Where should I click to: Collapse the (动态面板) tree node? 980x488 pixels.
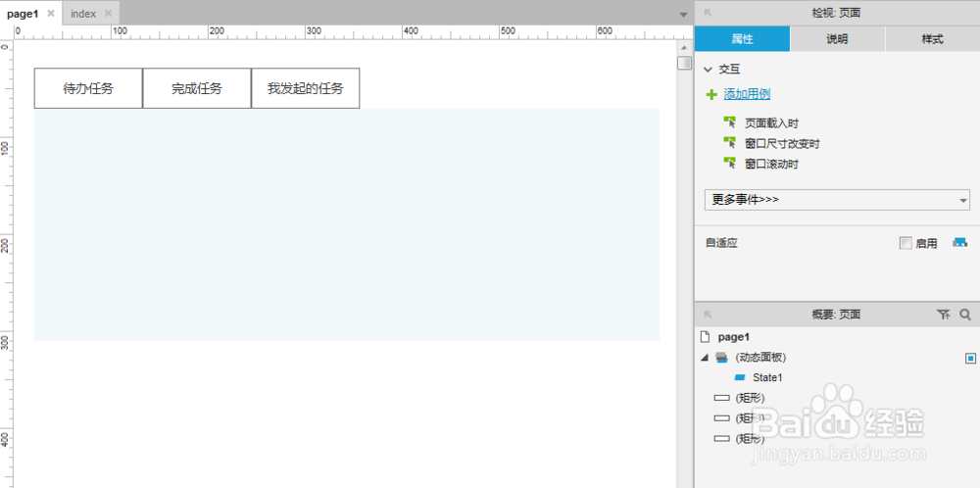[705, 358]
